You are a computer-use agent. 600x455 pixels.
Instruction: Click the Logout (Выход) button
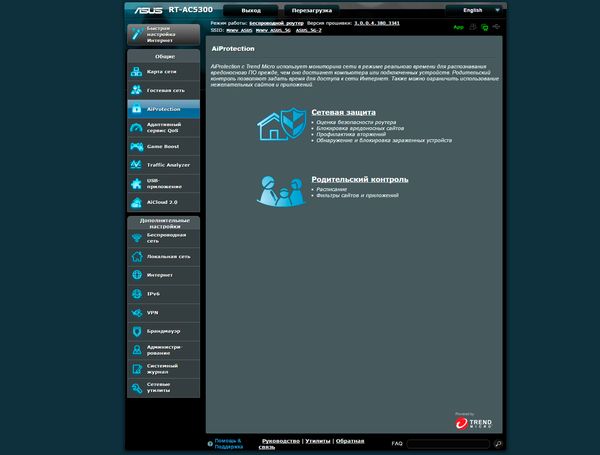(x=251, y=10)
